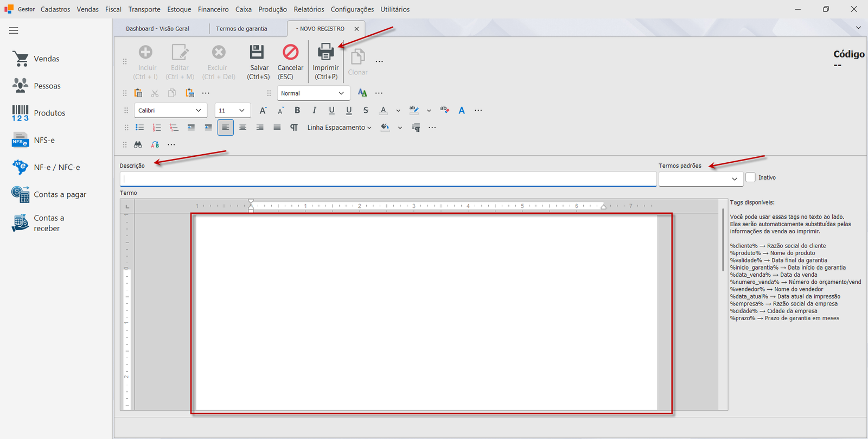Open the Financeiro menu

tap(213, 9)
